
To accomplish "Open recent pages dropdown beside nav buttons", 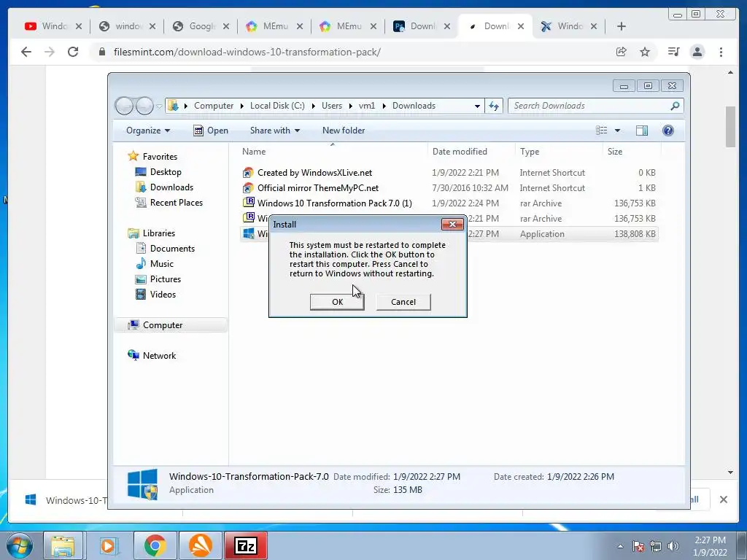I will [x=159, y=106].
